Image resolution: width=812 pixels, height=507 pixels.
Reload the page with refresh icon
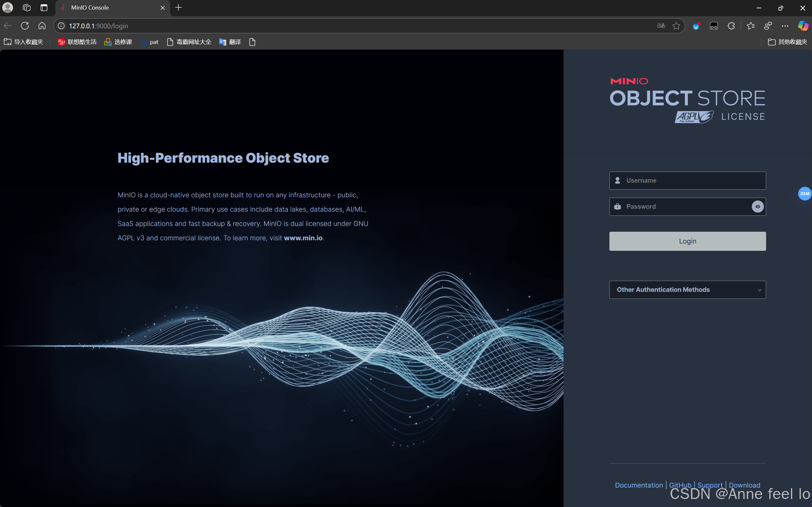click(25, 26)
